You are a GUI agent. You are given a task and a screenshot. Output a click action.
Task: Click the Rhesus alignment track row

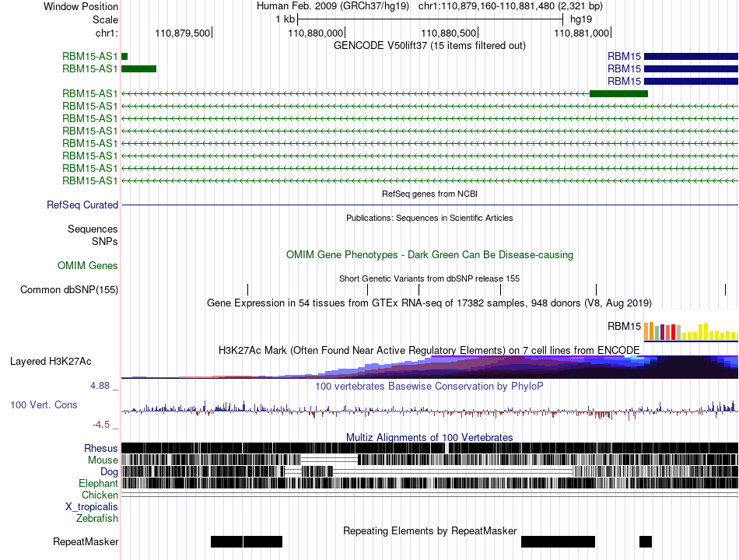[429, 448]
